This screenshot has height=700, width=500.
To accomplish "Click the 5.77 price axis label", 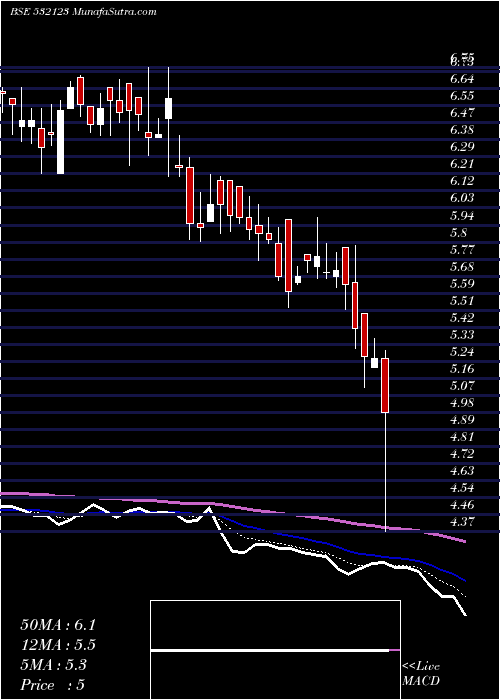I will coord(462,250).
